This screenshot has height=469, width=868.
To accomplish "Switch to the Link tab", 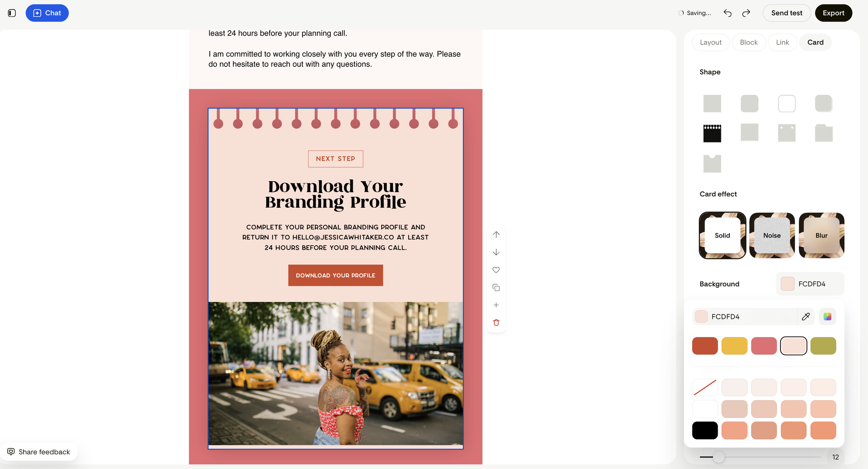I will pyautogui.click(x=782, y=42).
